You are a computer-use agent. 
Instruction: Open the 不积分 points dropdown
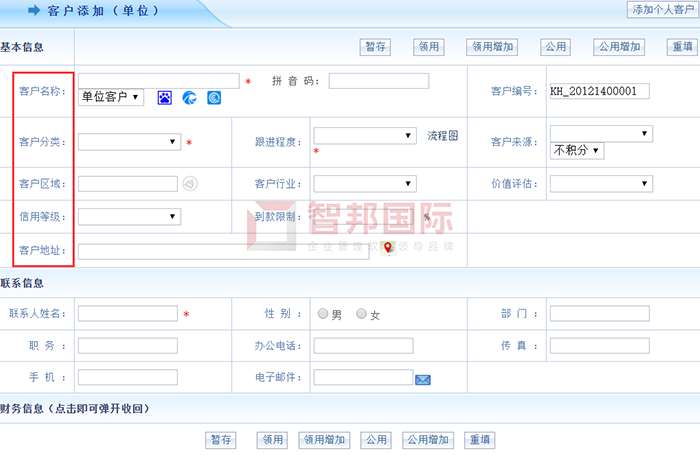coord(577,150)
